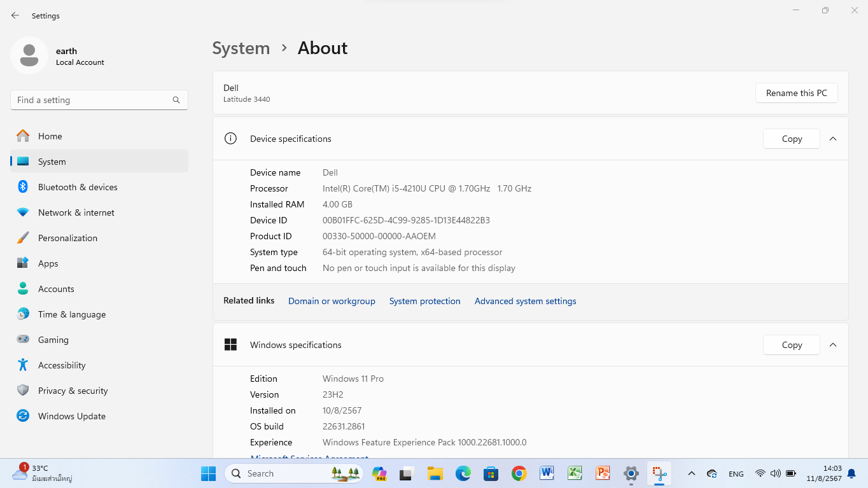Image resolution: width=868 pixels, height=488 pixels.
Task: Open Microsoft Store from the taskbar
Action: pyautogui.click(x=491, y=473)
